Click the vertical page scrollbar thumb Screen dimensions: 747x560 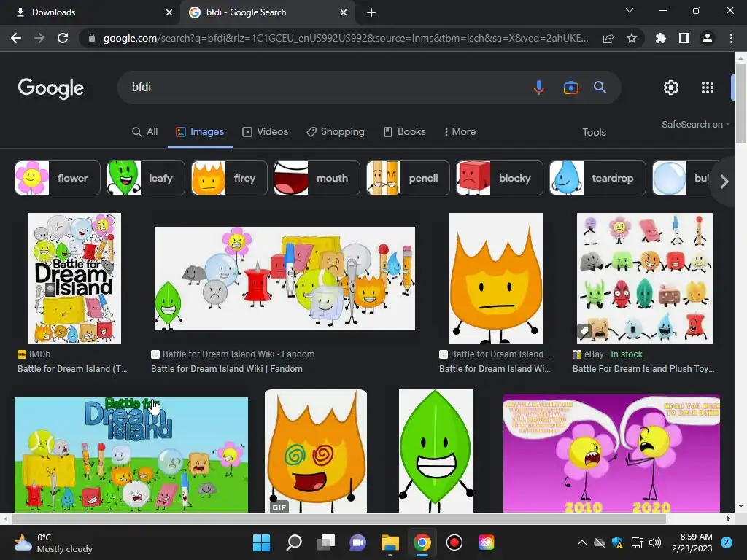click(x=740, y=102)
